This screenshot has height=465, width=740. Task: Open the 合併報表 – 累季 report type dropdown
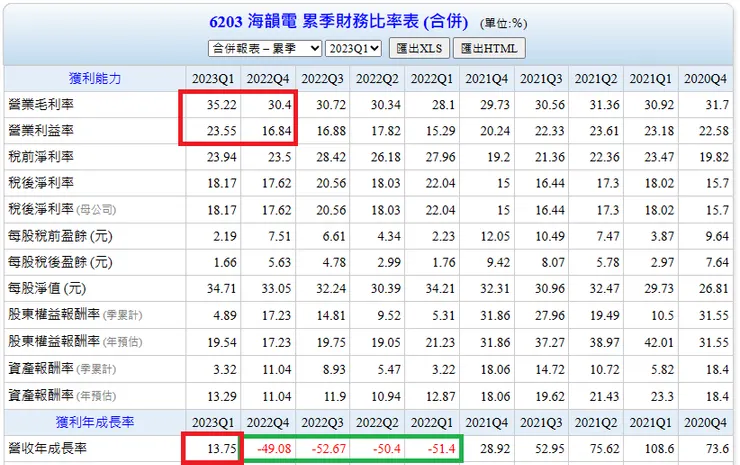pyautogui.click(x=265, y=48)
